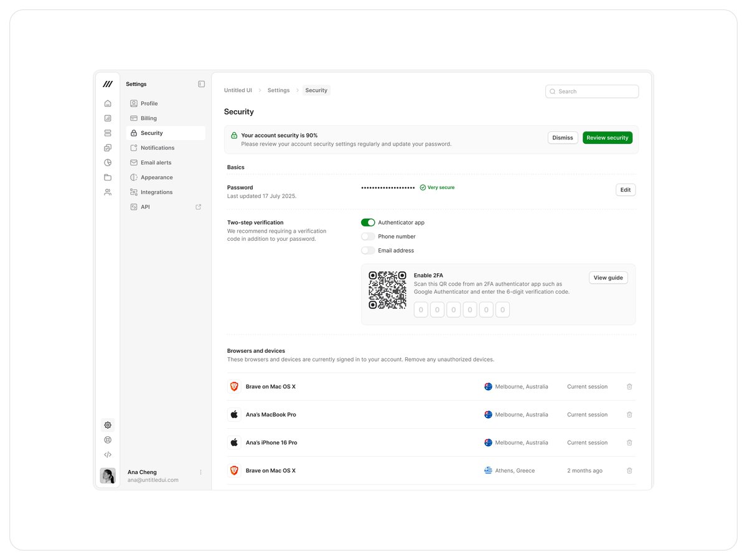747x560 pixels.
Task: Edit the password
Action: click(x=626, y=190)
